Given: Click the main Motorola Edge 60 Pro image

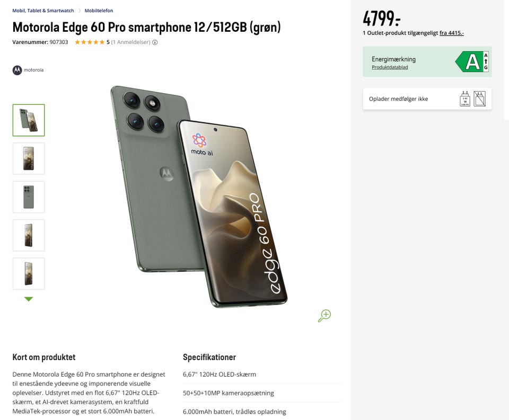Looking at the screenshot, I should coord(199,196).
